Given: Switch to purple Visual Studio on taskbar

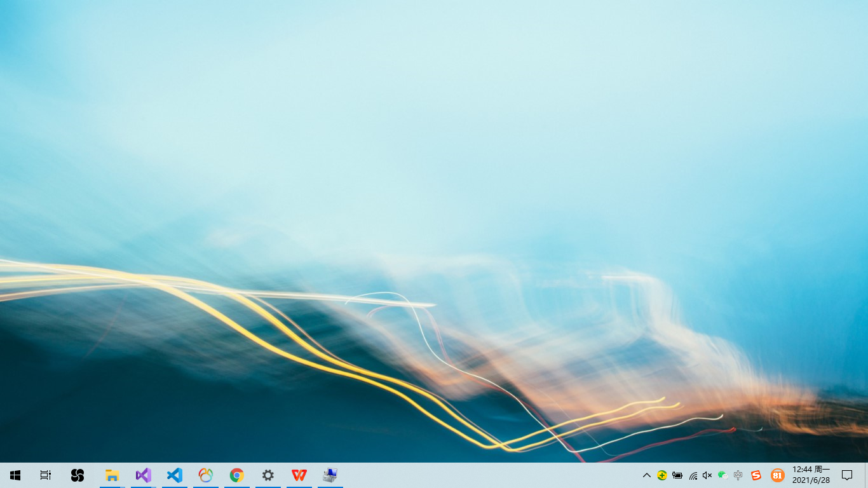Looking at the screenshot, I should pos(144,475).
